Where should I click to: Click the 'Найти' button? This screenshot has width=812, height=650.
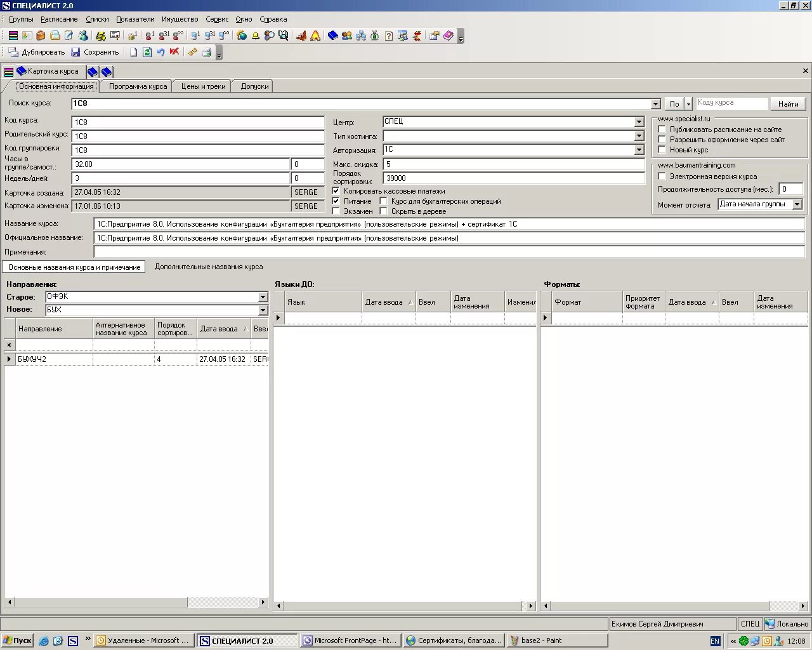point(789,104)
